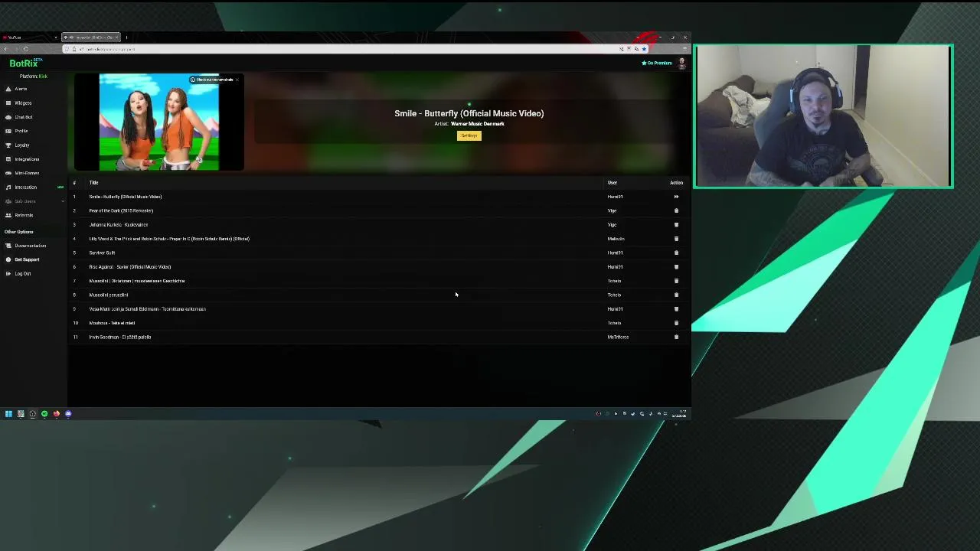980x551 pixels.
Task: Open Firefox from the taskbar
Action: coord(56,414)
